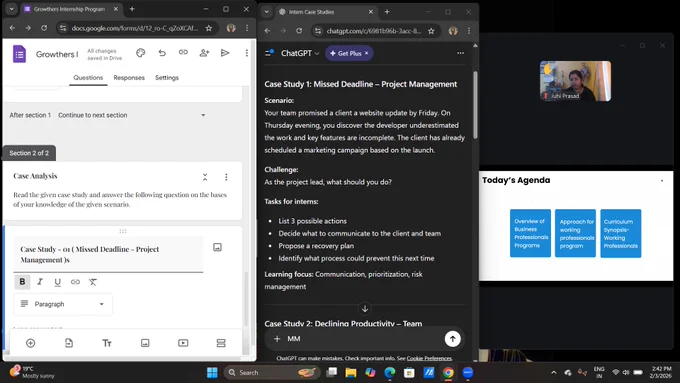Insert a link in question title
The height and width of the screenshot is (383, 680).
coord(75,282)
